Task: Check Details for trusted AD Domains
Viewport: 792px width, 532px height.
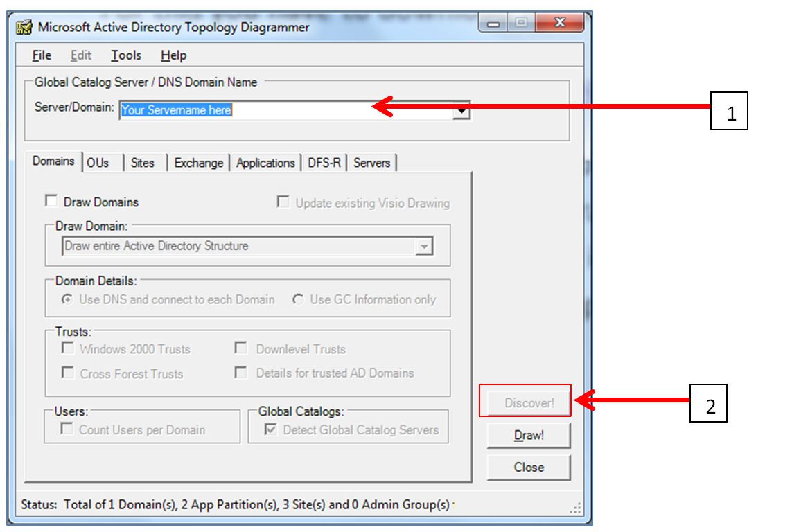Action: point(241,373)
